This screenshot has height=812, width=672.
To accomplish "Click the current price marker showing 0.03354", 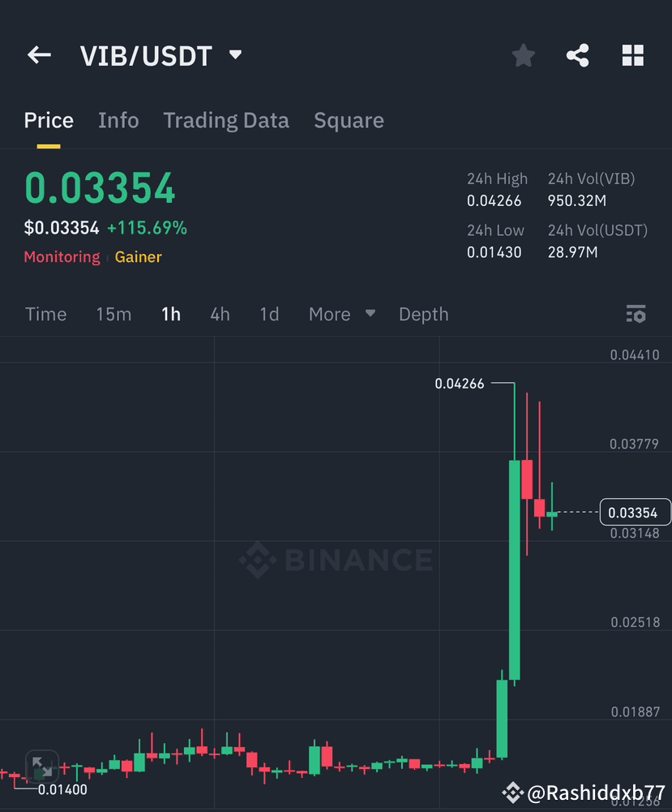I will point(635,512).
